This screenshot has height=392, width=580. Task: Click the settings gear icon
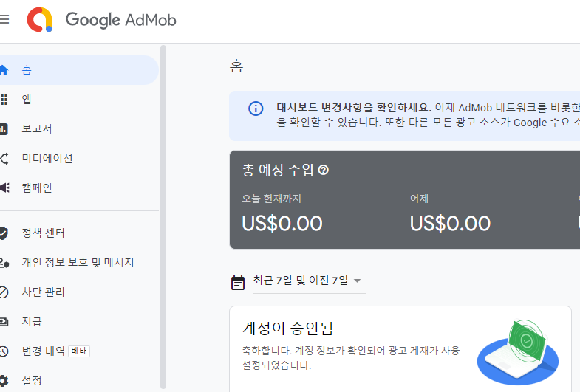pos(4,381)
